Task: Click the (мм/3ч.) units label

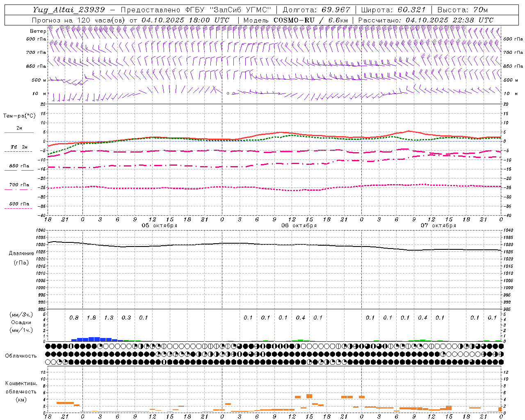Action: (x=21, y=315)
